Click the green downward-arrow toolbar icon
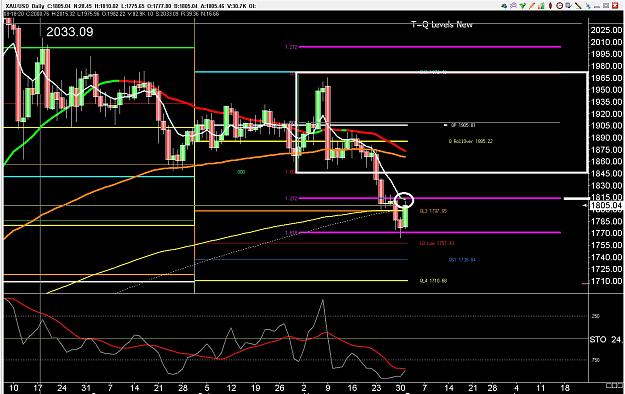The width and height of the screenshot is (625, 394). click(523, 6)
